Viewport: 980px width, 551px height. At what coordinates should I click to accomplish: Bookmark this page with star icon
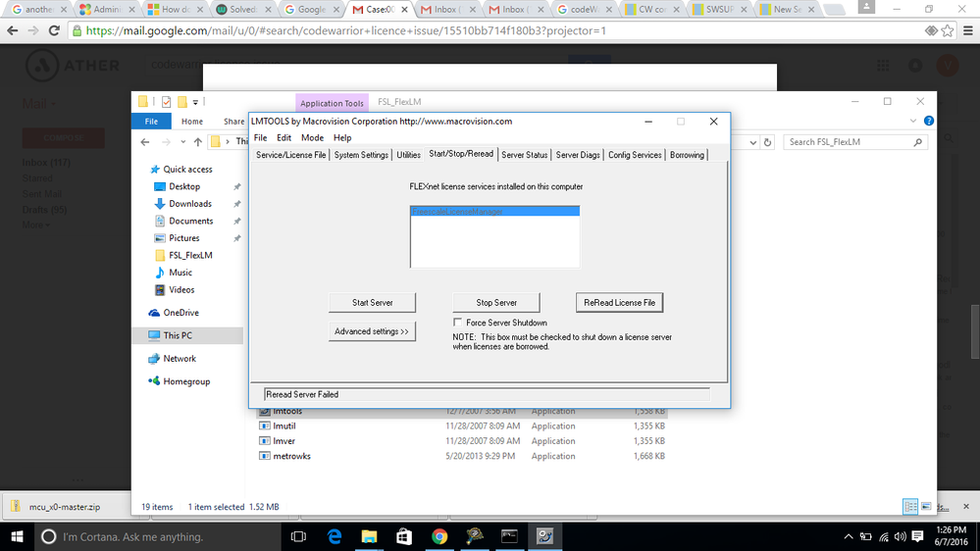948,30
